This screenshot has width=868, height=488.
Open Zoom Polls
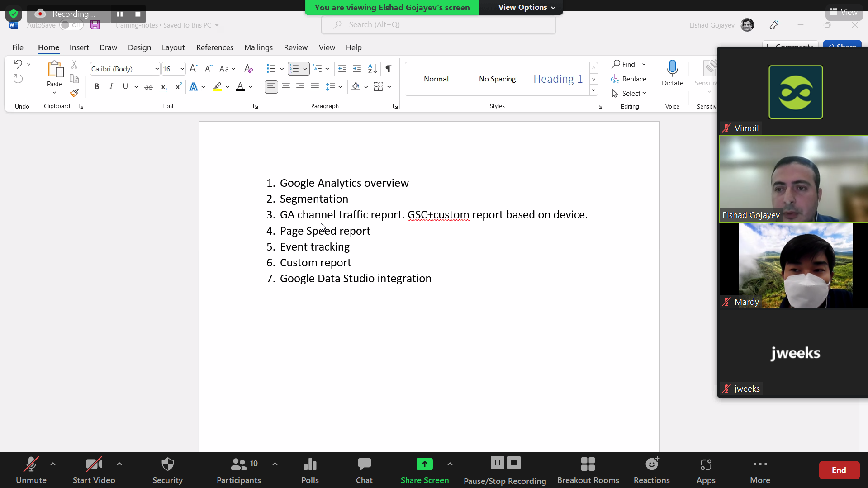coord(310,470)
